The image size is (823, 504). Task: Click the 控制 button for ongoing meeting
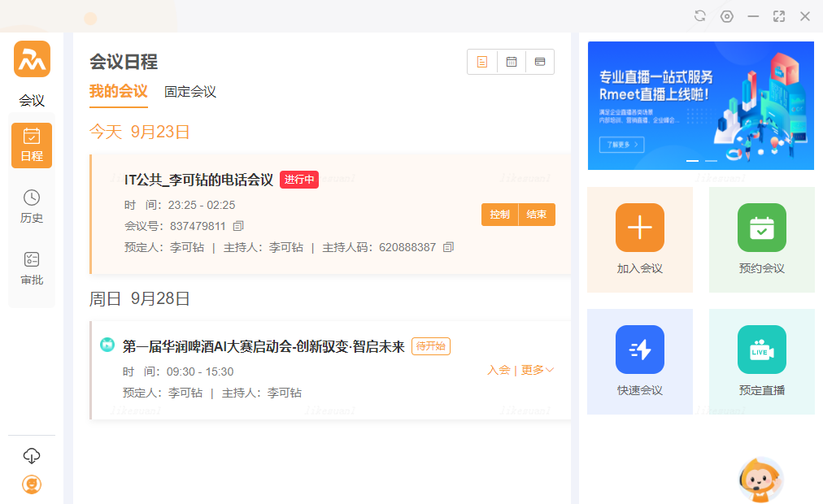[x=499, y=215]
